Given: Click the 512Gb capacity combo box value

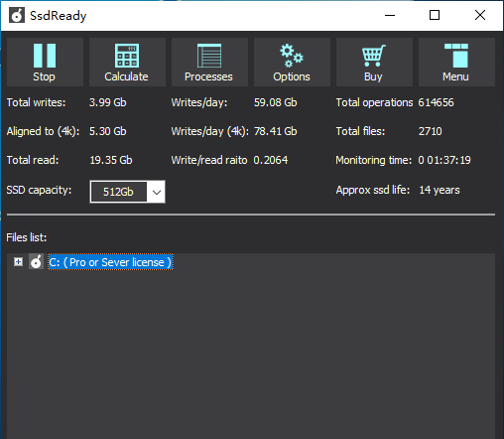Looking at the screenshot, I should coord(118,192).
